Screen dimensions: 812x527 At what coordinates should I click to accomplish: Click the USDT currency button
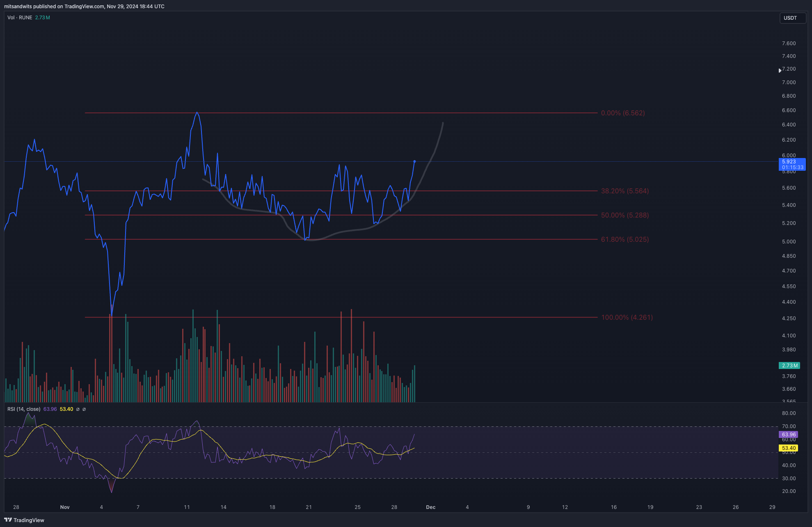point(792,18)
